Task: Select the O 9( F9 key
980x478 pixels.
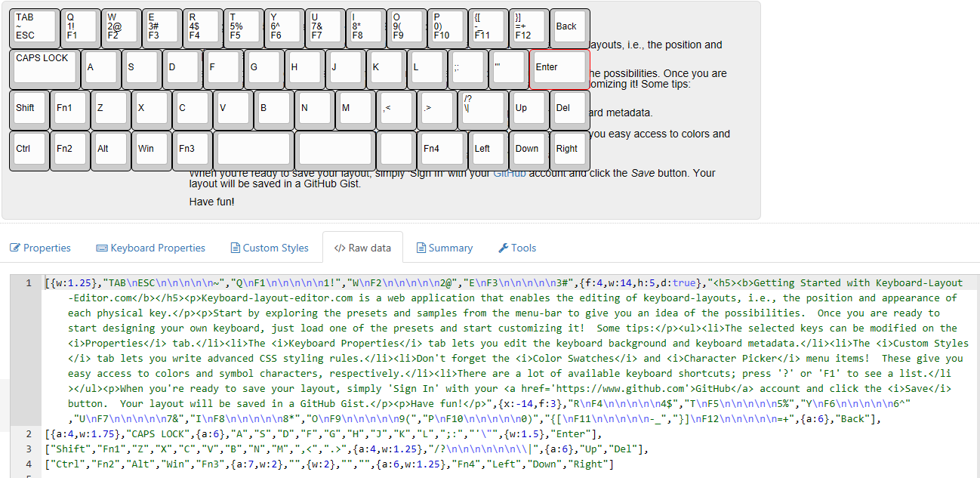Action: click(407, 29)
